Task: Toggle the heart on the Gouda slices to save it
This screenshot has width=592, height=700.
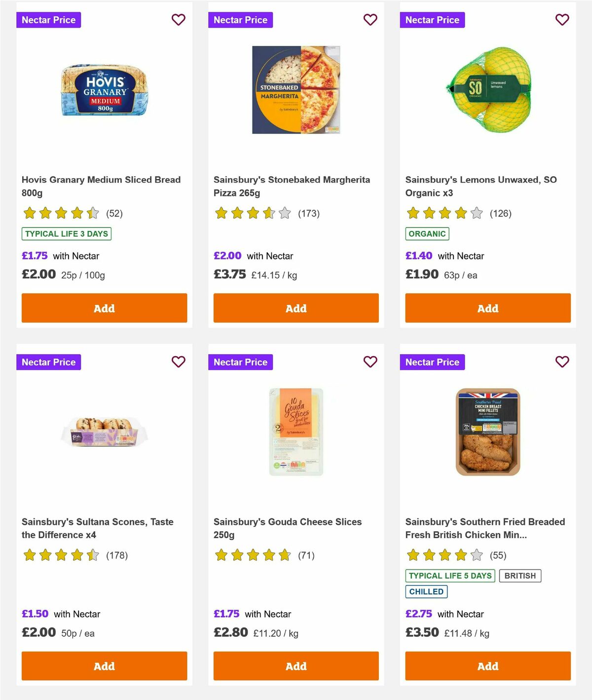Action: coord(370,362)
